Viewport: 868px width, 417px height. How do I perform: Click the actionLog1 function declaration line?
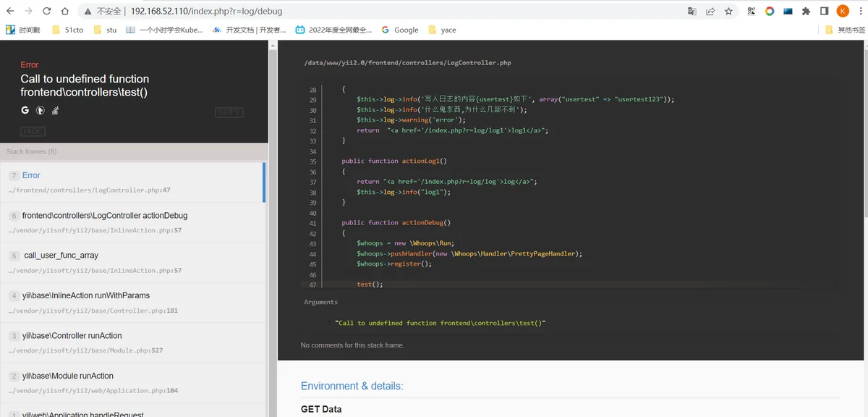point(394,161)
